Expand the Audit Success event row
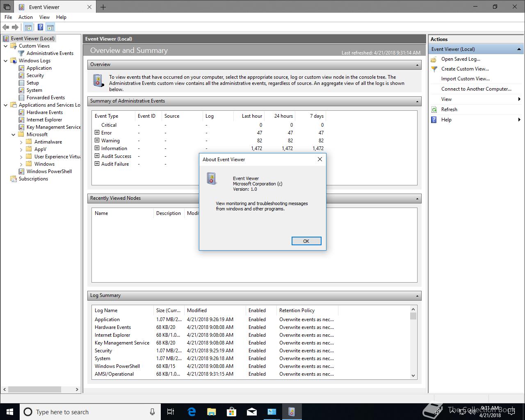This screenshot has height=420, width=525. pyautogui.click(x=97, y=156)
